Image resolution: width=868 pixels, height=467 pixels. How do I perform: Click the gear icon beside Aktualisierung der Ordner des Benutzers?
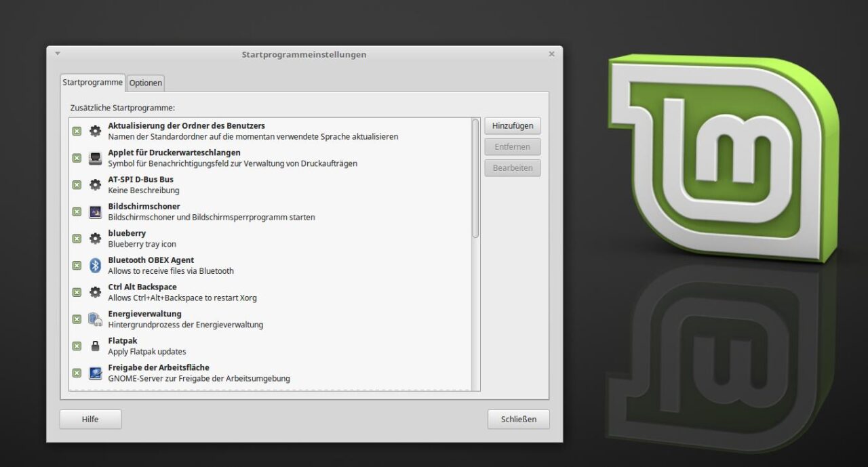pos(95,130)
